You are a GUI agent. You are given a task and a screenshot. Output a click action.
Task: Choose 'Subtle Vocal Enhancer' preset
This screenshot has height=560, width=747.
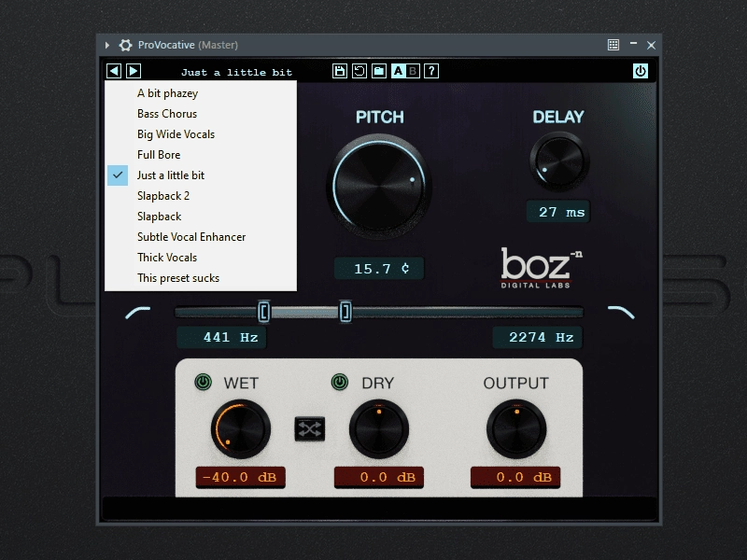coord(201,237)
